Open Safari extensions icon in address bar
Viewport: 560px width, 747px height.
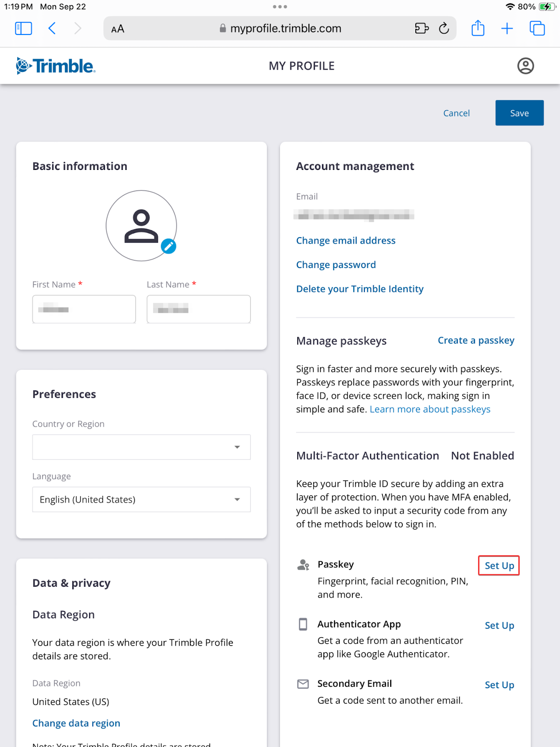(x=421, y=28)
